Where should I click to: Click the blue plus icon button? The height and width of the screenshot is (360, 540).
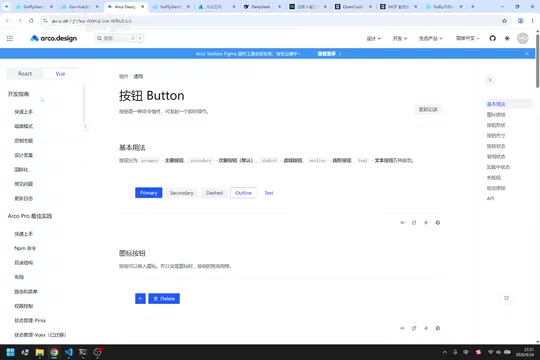tap(140, 298)
